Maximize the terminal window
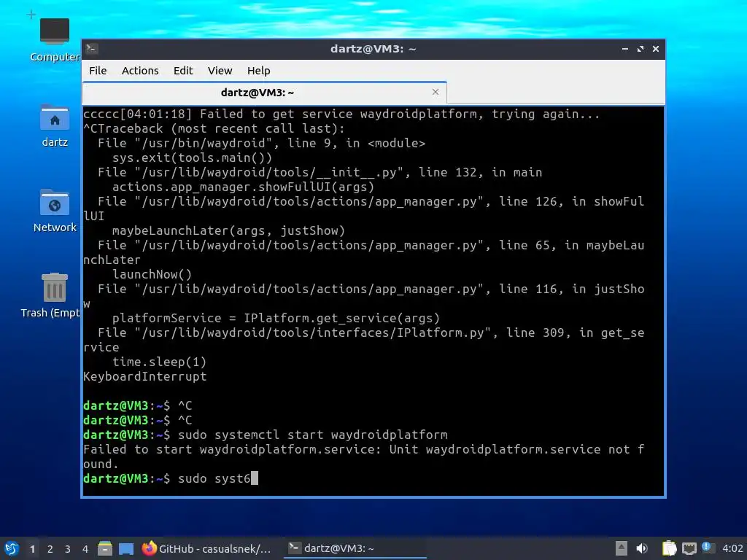 (640, 49)
